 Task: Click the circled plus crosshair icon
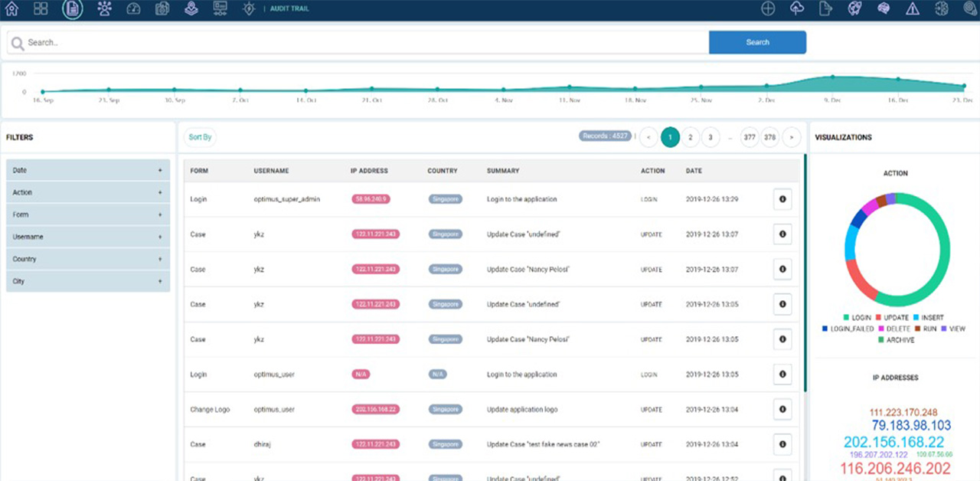tap(768, 8)
